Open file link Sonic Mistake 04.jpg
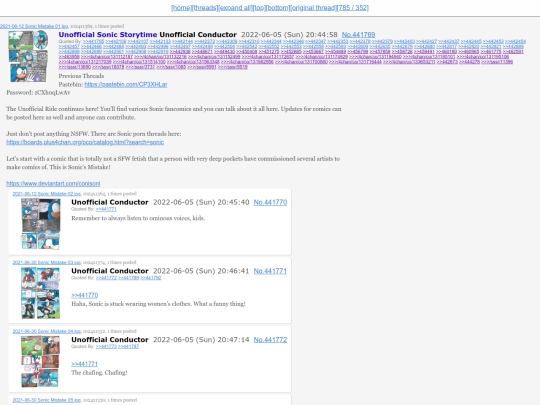Viewport: 540px width, 405px height. (46, 331)
